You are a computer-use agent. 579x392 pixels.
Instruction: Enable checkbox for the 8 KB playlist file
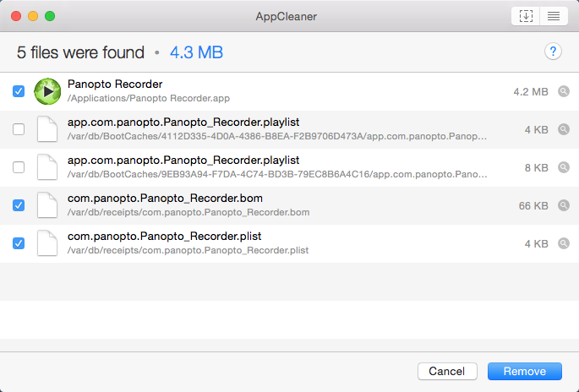tap(19, 167)
